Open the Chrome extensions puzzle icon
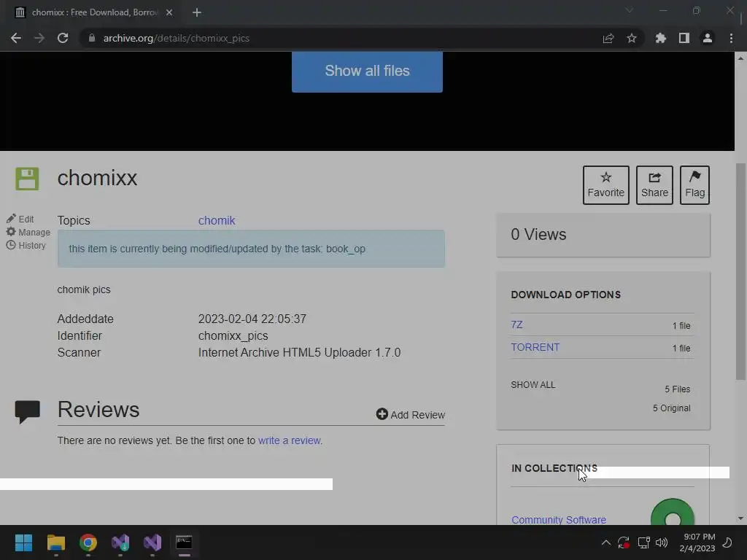Image resolution: width=747 pixels, height=560 pixels. 661,38
